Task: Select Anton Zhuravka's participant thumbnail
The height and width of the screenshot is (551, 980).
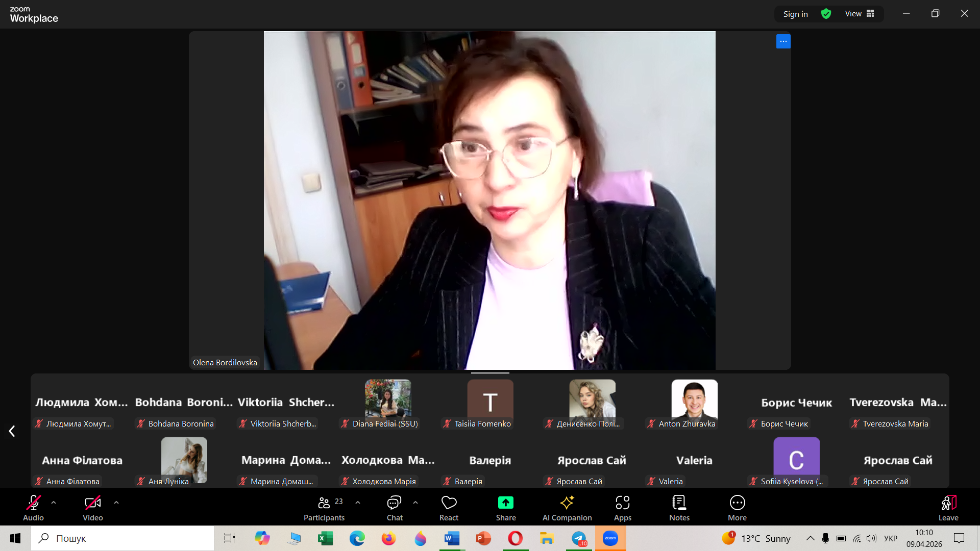Action: [x=694, y=403]
